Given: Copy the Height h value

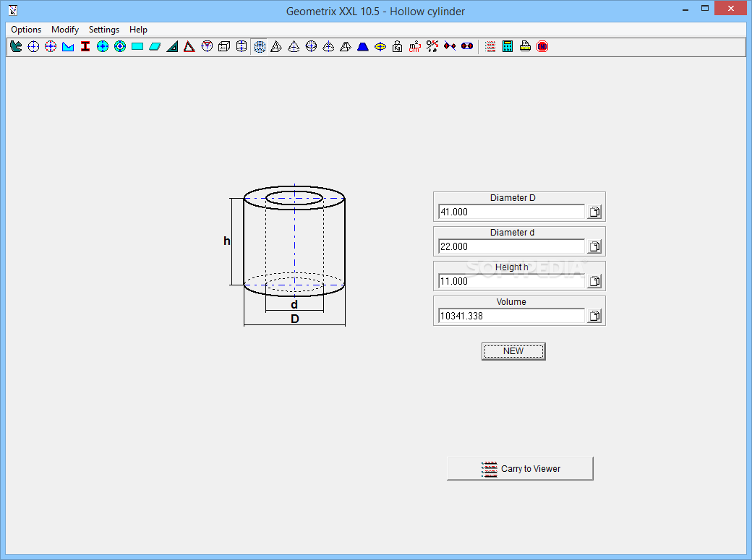Looking at the screenshot, I should (594, 281).
